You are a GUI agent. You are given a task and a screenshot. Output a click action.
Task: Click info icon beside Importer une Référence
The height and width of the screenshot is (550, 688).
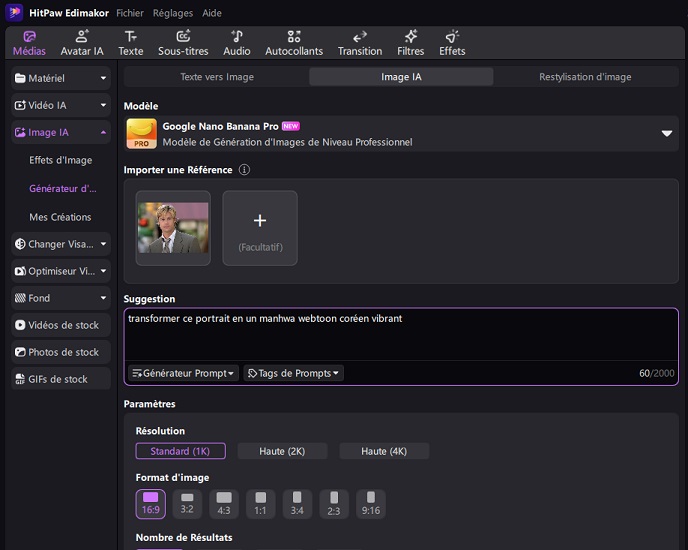point(244,170)
